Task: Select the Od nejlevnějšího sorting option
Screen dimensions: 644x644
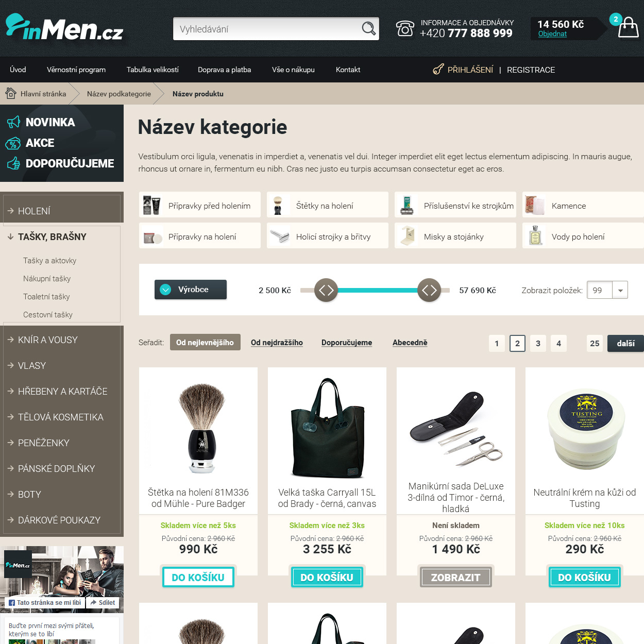Action: [x=205, y=343]
